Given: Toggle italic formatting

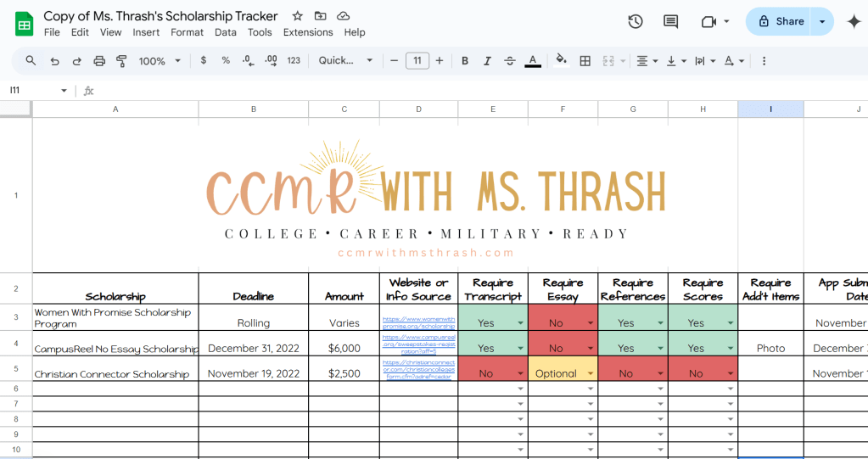Looking at the screenshot, I should [487, 61].
